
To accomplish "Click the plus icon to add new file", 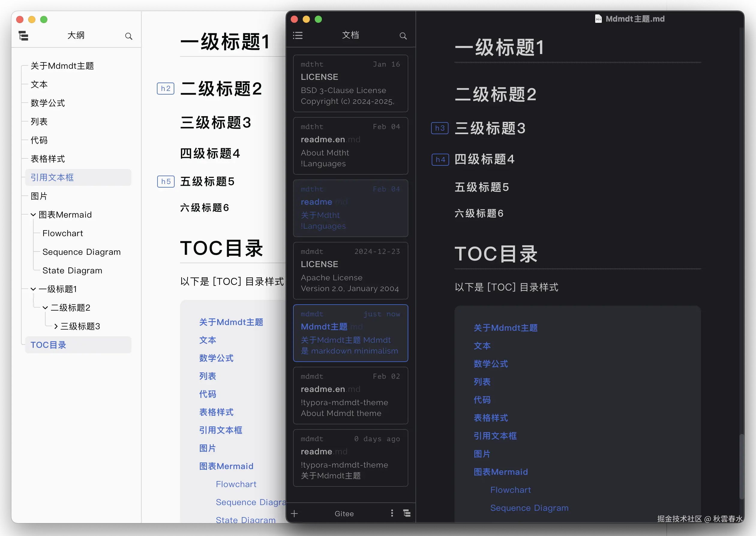I will [295, 513].
